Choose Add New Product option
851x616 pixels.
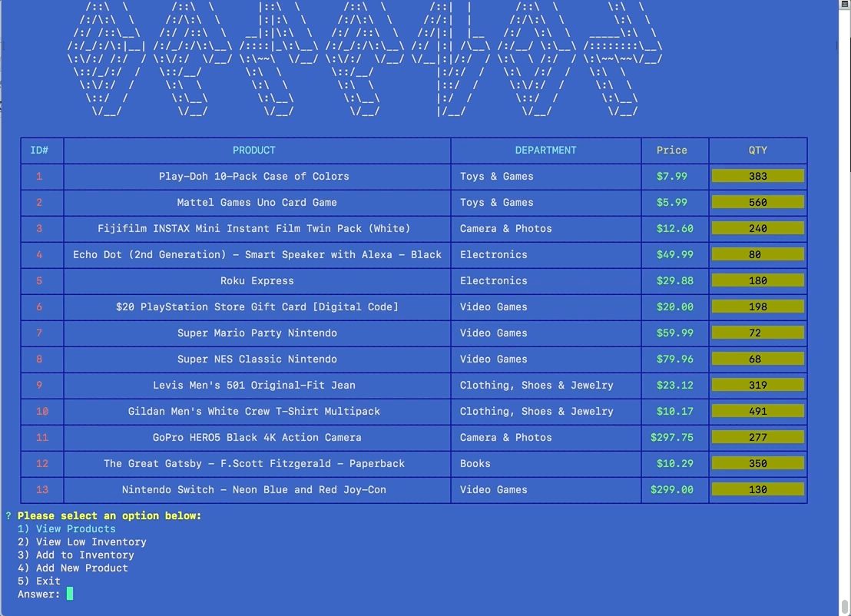tap(73, 568)
